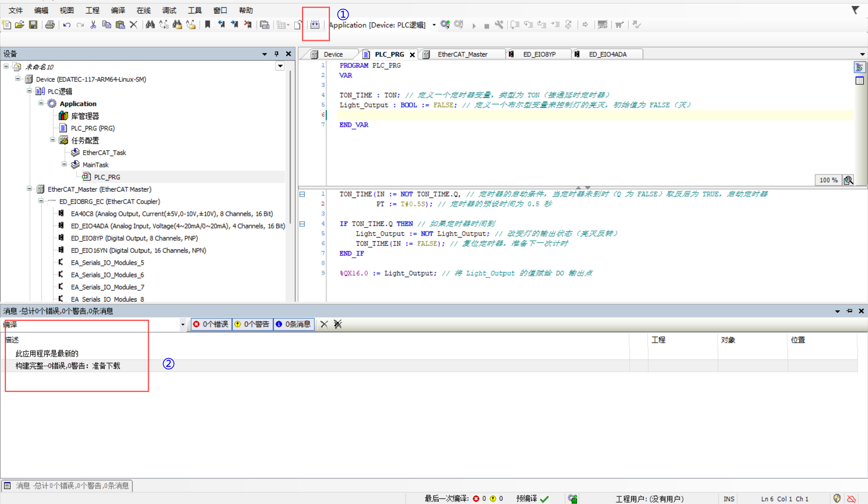Open the 文件 menu
Screen dimensions: 868x504
coord(16,10)
